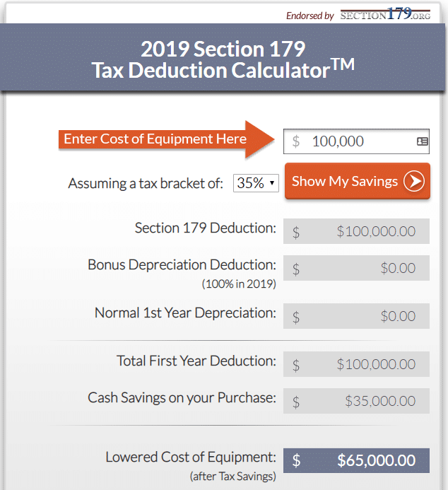Viewport: 448px width, 490px height.
Task: Click the $65,000.00 lowered cost value
Action: point(376,460)
